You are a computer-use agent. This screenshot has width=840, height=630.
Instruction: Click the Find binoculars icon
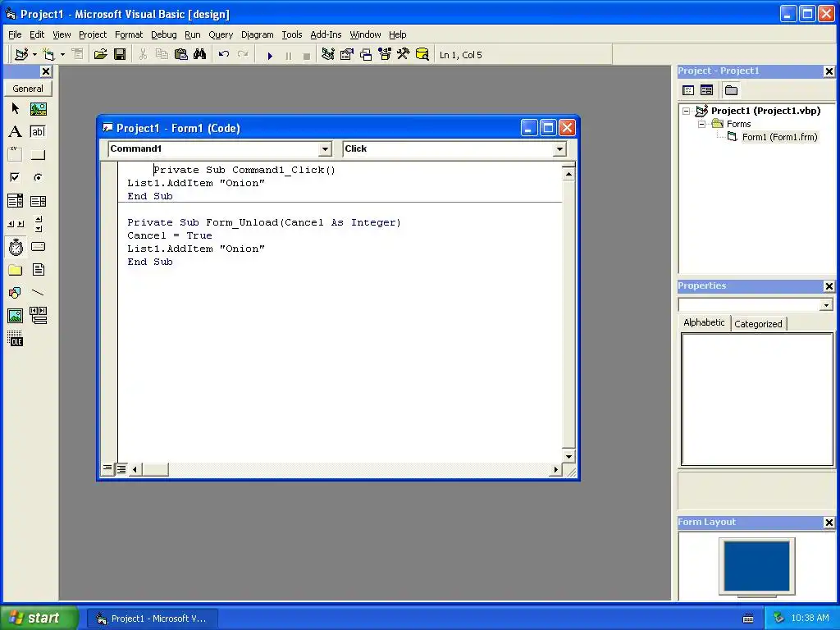pos(200,55)
